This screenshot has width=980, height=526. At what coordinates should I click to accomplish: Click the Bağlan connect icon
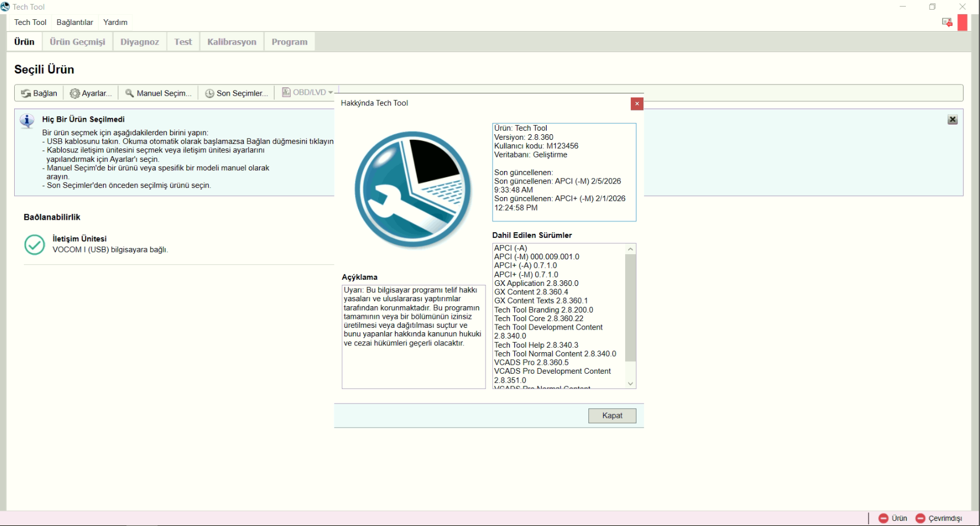pos(26,93)
